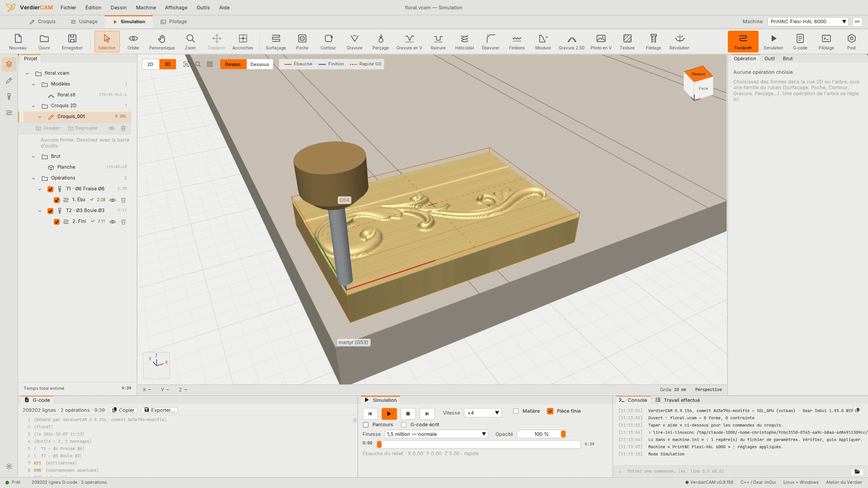This screenshot has height=488, width=868.
Task: Switch to the Travail effectué tab
Action: pyautogui.click(x=677, y=400)
